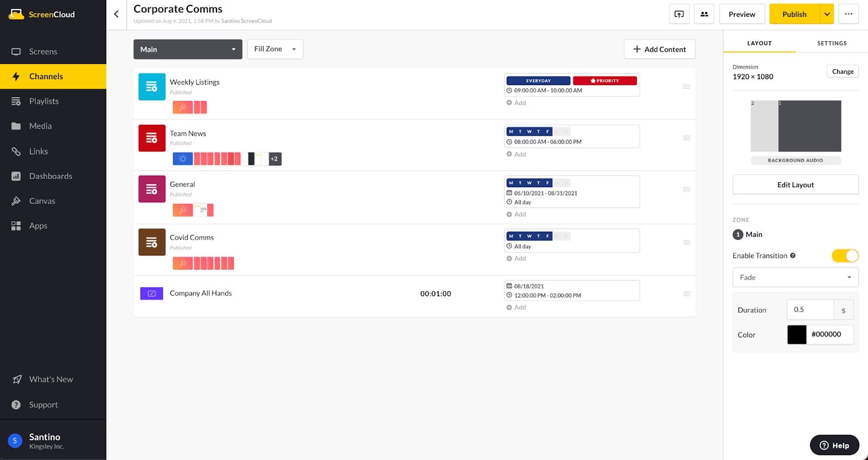Click the drag handle on Covid Comms row
The width and height of the screenshot is (868, 460).
click(x=686, y=242)
